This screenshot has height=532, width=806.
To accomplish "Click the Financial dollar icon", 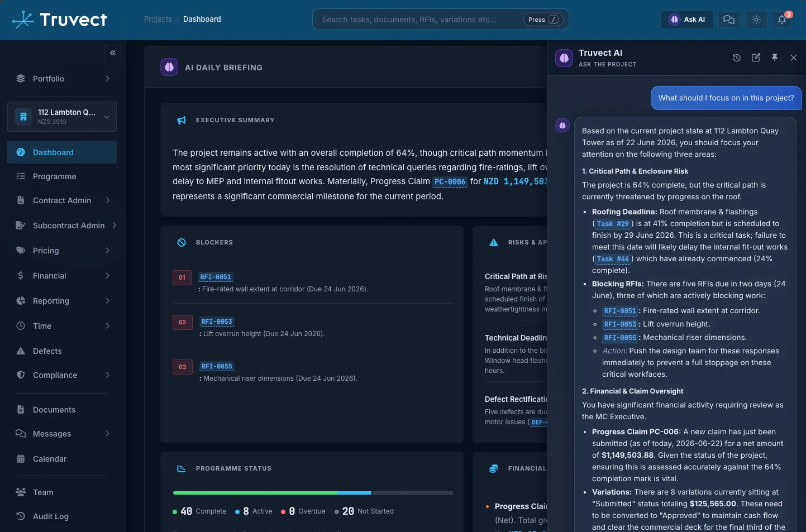I will [21, 276].
